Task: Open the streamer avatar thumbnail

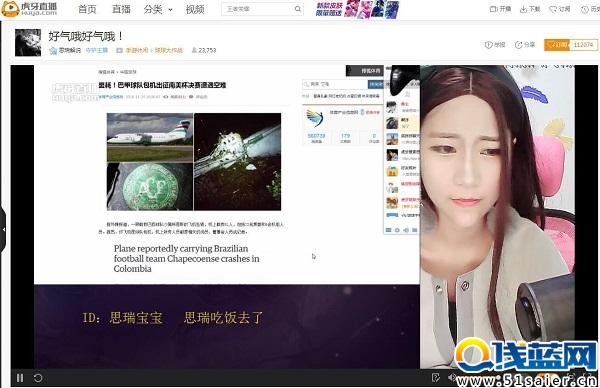Action: tap(28, 42)
